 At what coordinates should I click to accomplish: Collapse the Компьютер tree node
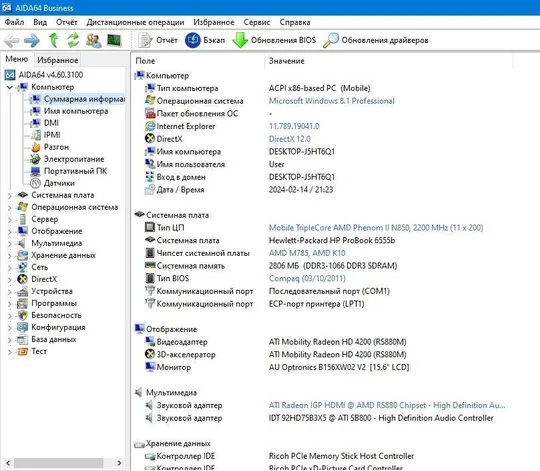[x=9, y=87]
